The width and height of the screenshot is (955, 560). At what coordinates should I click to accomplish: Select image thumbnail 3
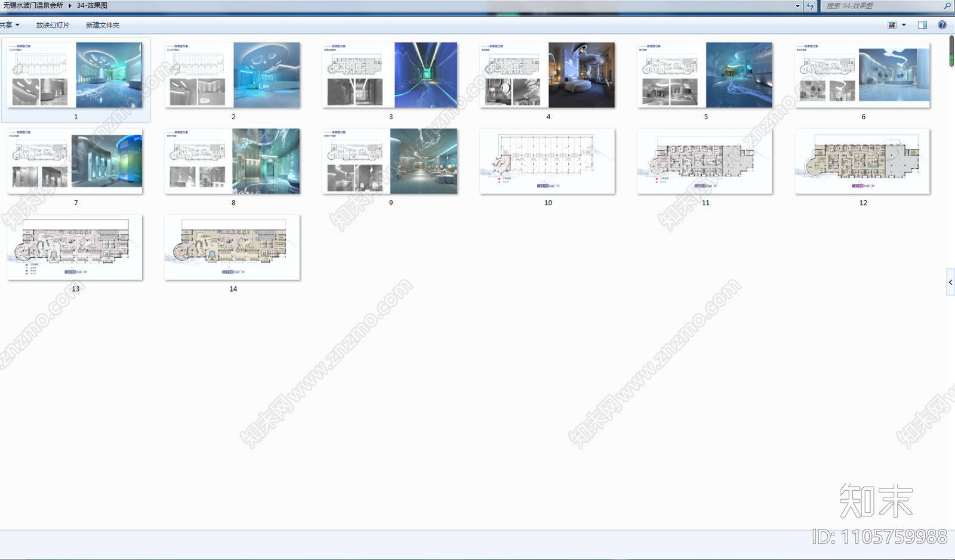pos(390,75)
